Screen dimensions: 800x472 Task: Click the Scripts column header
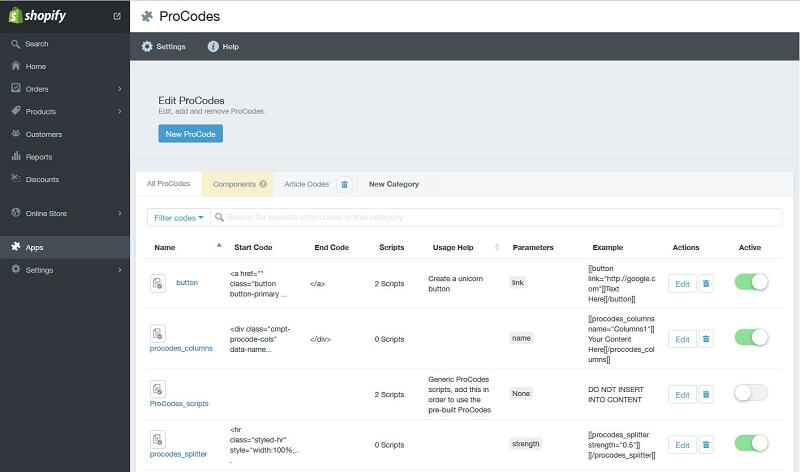click(392, 247)
